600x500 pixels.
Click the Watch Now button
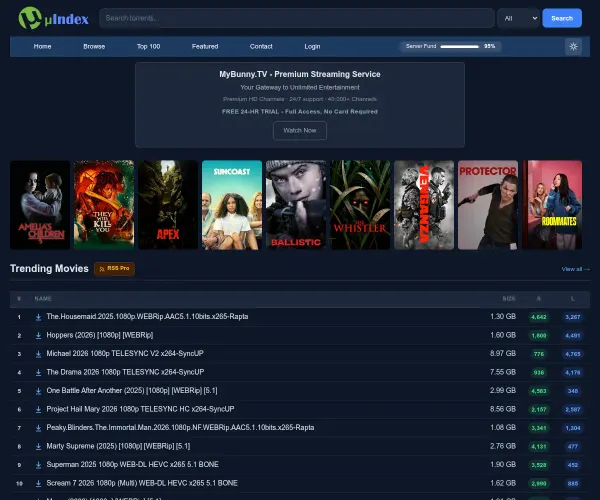tap(300, 130)
